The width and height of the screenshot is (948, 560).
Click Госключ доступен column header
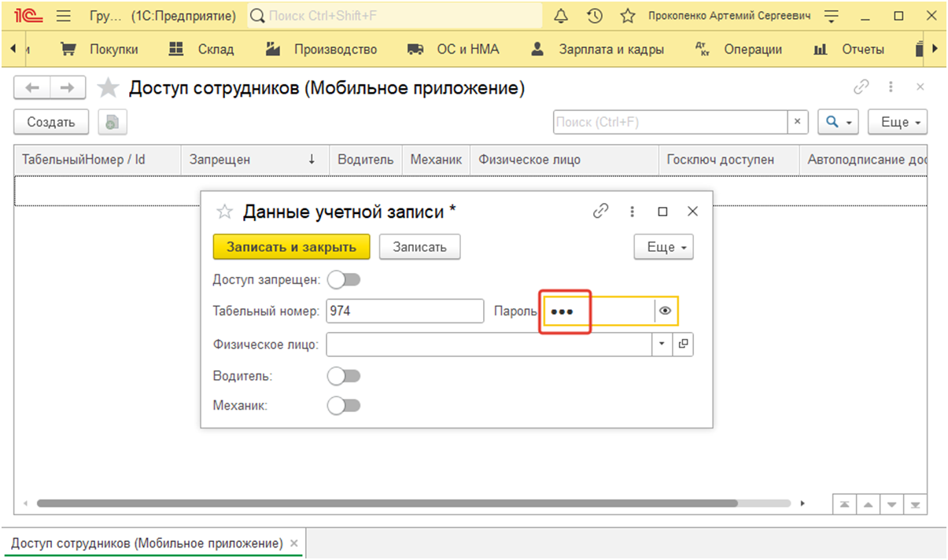pyautogui.click(x=729, y=160)
